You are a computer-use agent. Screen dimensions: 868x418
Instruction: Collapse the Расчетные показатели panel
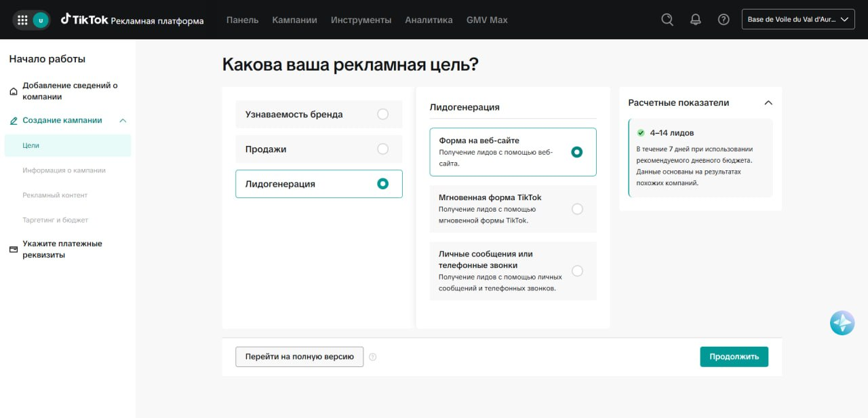[x=768, y=103]
